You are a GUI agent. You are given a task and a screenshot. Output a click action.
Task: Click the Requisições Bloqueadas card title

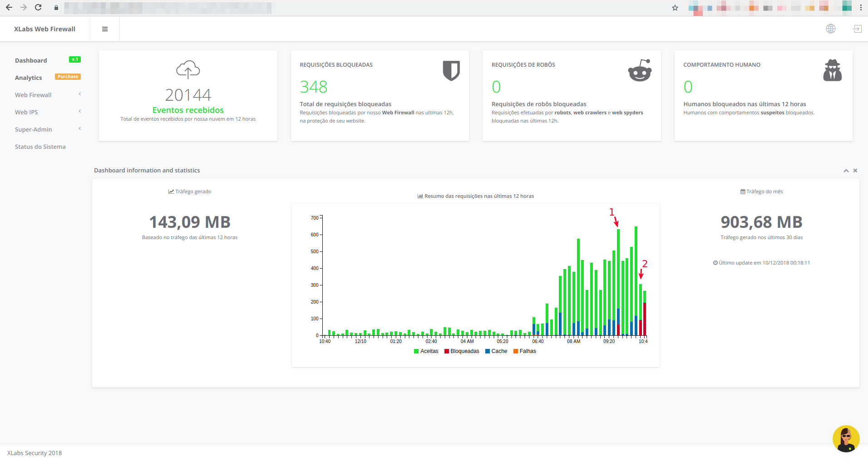336,65
